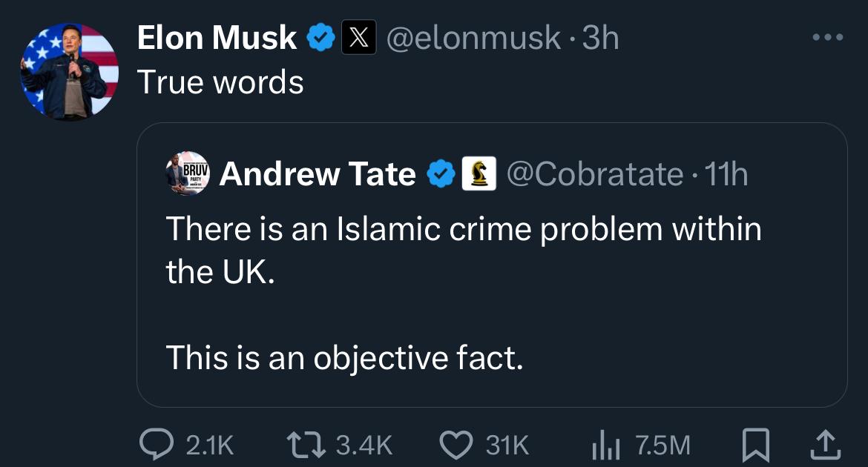Open Elon Musk's profile picture
The width and height of the screenshot is (868, 467).
[70, 71]
